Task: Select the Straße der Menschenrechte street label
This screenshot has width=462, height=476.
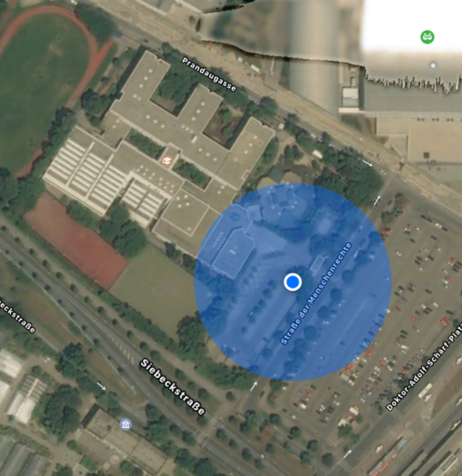Action: pyautogui.click(x=316, y=294)
